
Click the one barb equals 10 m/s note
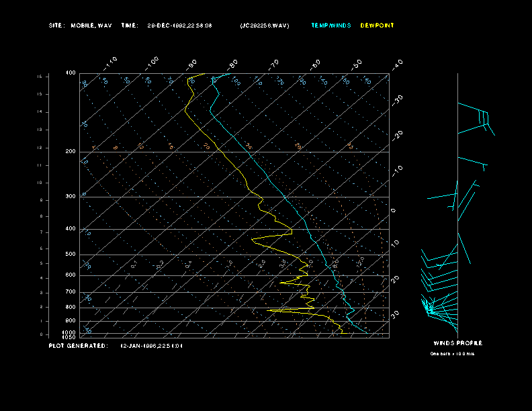click(x=452, y=354)
